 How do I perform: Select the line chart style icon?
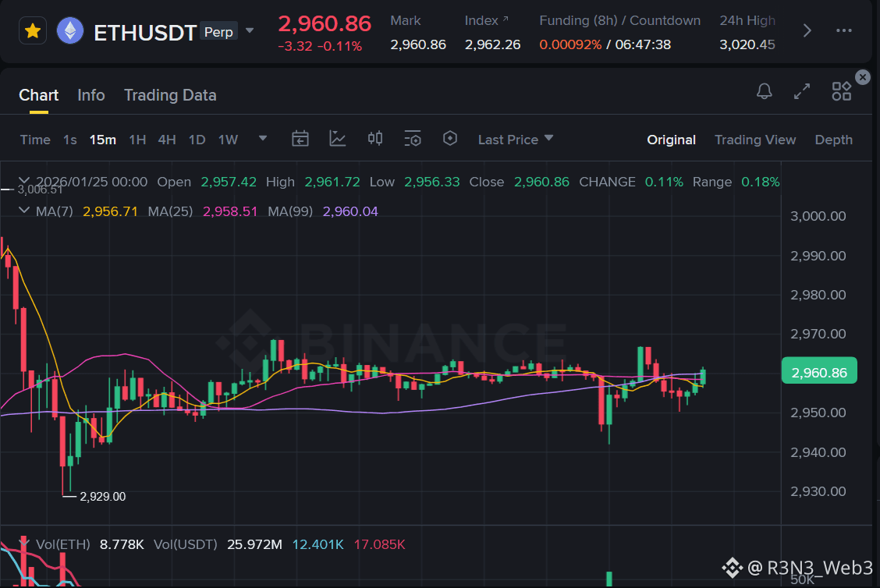pyautogui.click(x=338, y=138)
